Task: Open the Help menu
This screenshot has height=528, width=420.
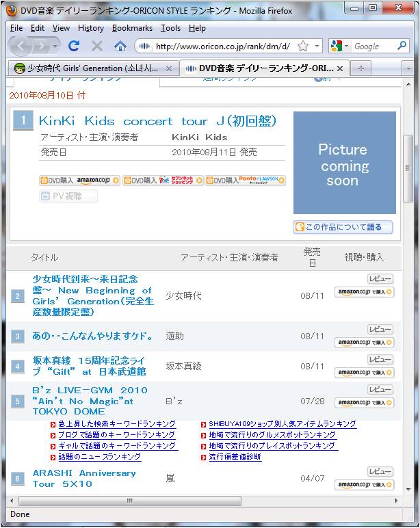Action: pyautogui.click(x=197, y=28)
